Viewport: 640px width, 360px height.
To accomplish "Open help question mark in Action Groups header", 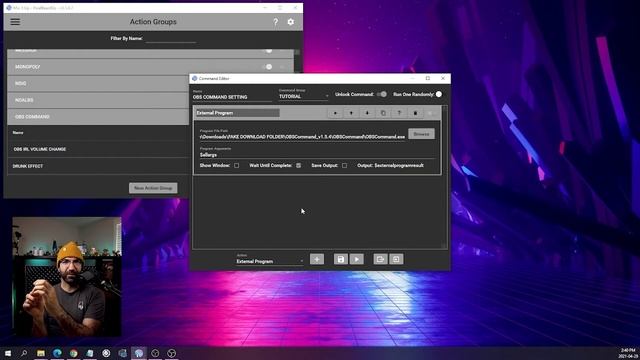I will tap(276, 22).
